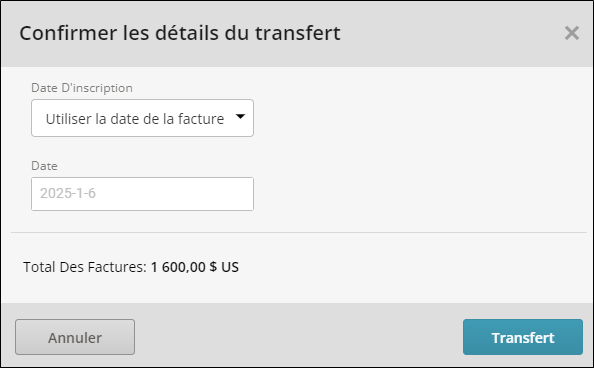The height and width of the screenshot is (368, 594).
Task: Confirm with the Transfert button
Action: [523, 337]
